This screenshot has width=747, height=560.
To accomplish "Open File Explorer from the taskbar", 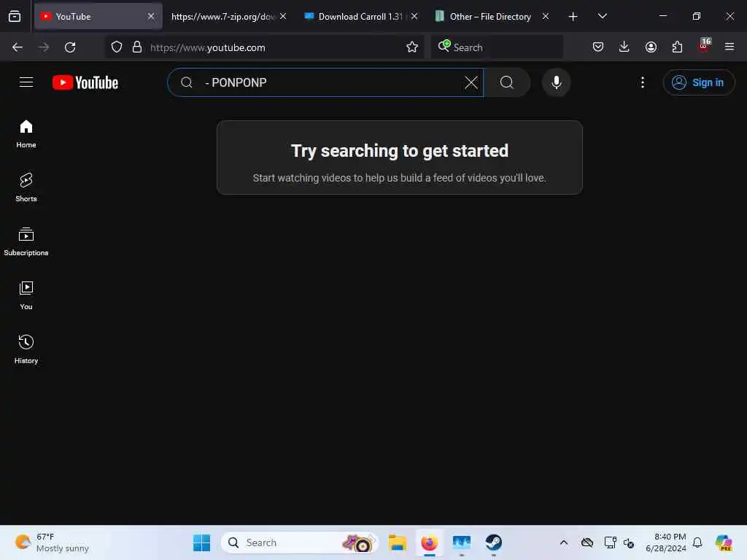I will point(398,542).
